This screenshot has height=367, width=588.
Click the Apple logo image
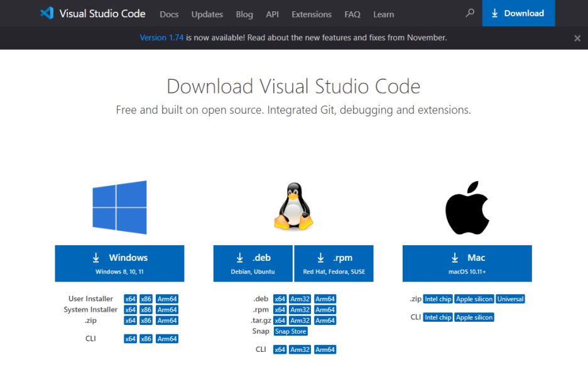[467, 207]
